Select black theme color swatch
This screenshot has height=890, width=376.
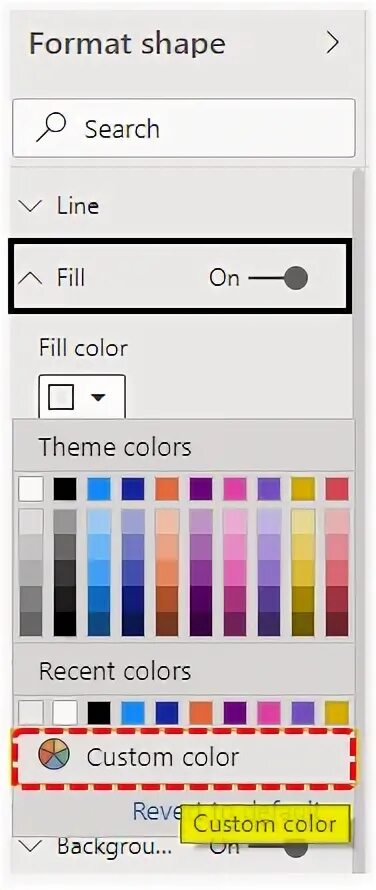pyautogui.click(x=65, y=489)
